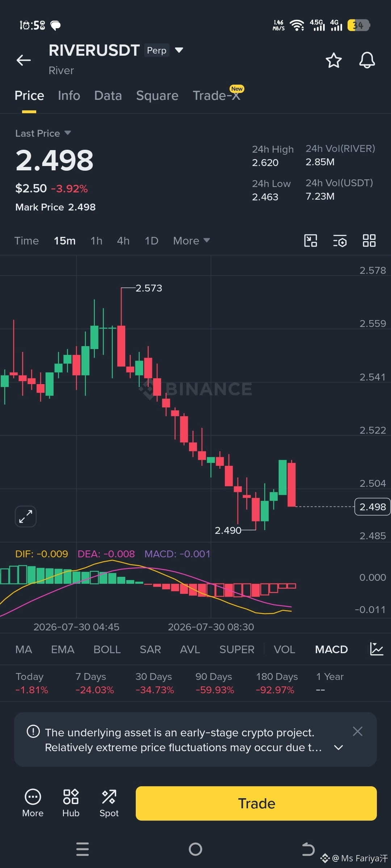Tap the Perp contract badge

[x=156, y=50]
